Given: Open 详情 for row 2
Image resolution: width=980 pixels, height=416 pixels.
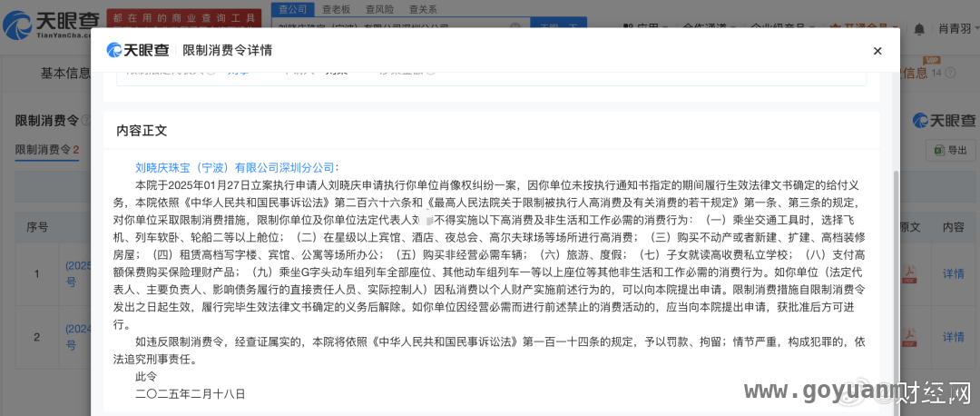Looking at the screenshot, I should tap(953, 337).
